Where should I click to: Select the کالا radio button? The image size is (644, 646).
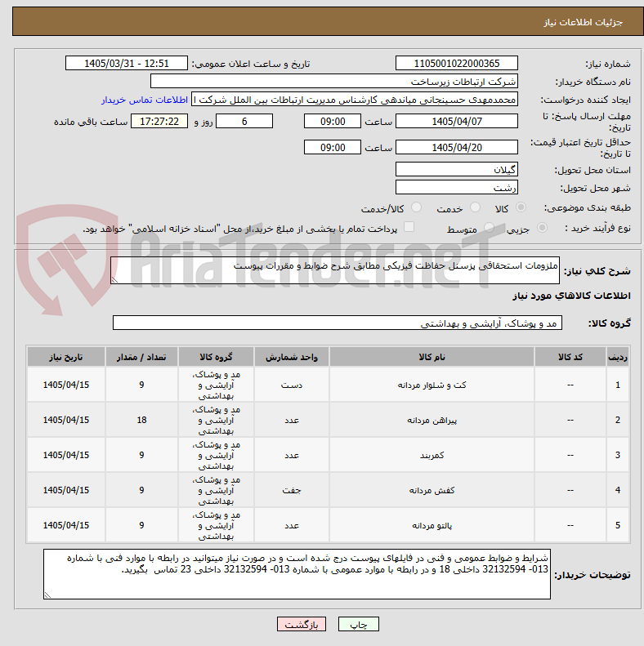[x=521, y=207]
